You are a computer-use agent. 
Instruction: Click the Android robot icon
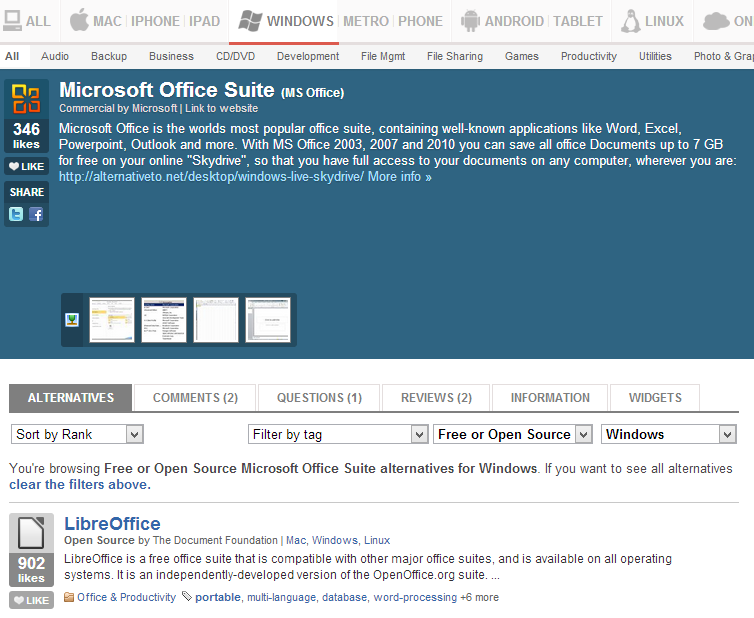pos(470,21)
